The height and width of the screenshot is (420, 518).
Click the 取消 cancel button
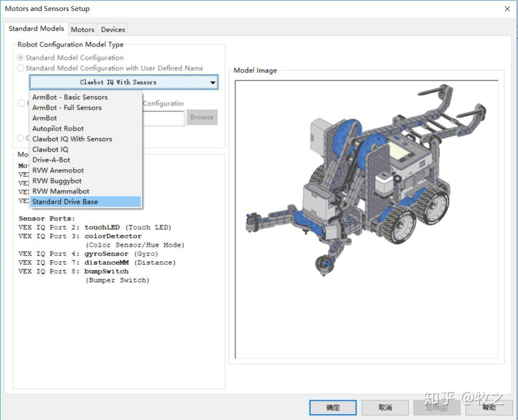coord(385,408)
